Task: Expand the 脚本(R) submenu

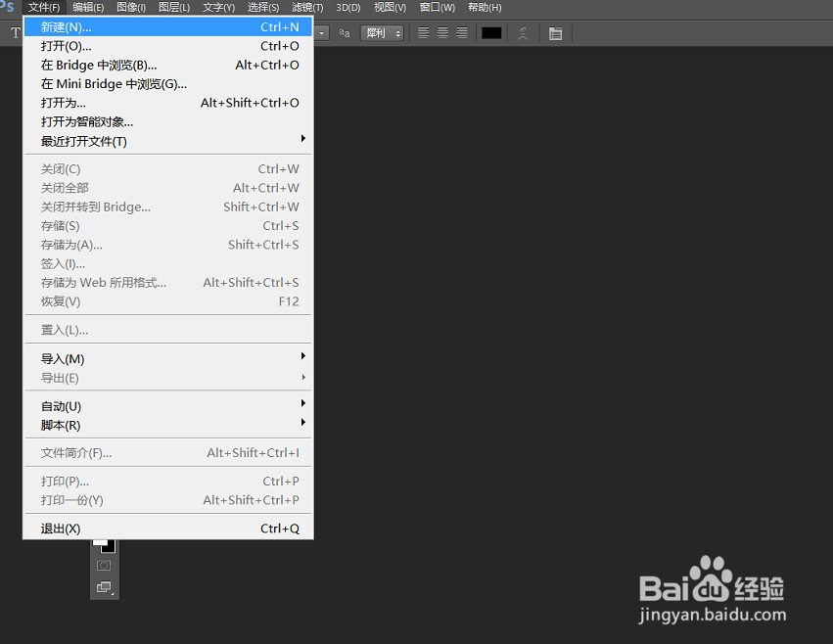Action: coord(166,425)
